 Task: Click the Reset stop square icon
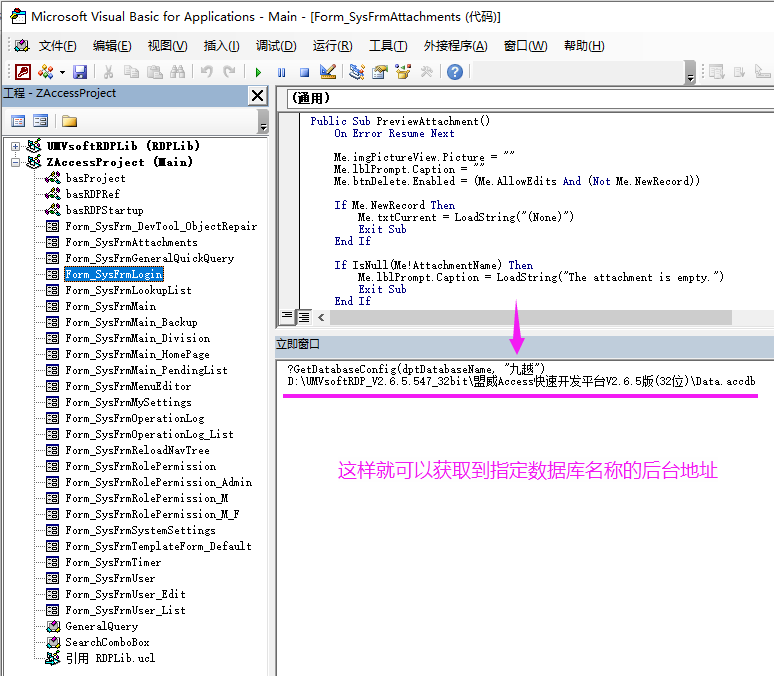(x=305, y=73)
